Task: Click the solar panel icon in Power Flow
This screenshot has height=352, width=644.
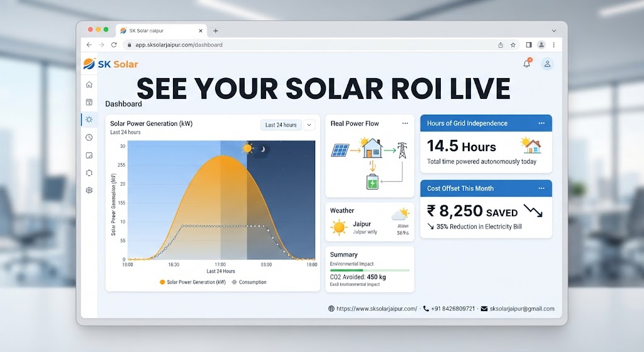Action: 340,150
